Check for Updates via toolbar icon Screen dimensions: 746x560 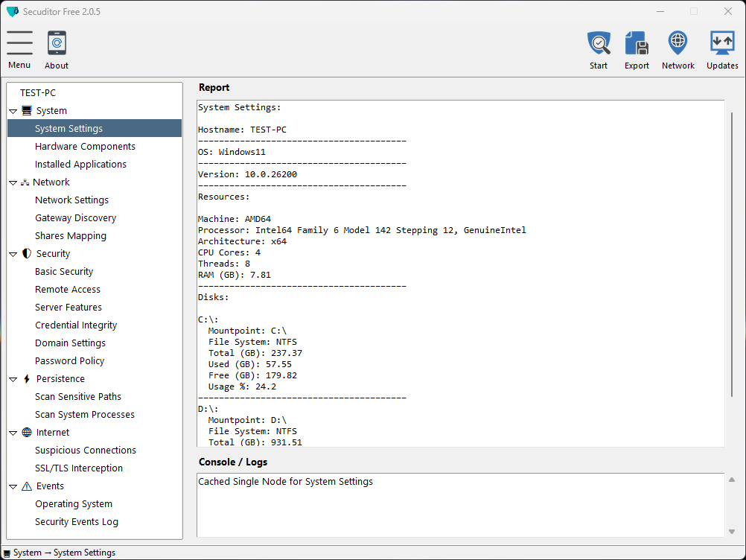click(x=722, y=43)
